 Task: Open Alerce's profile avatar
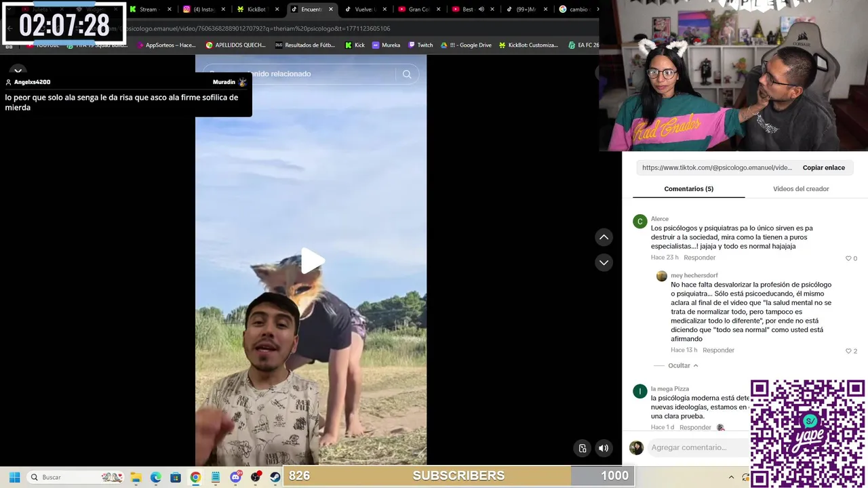point(640,222)
